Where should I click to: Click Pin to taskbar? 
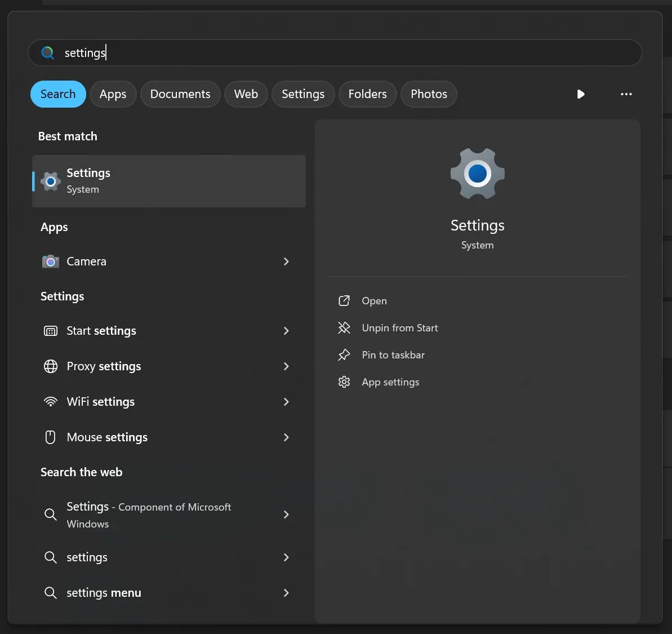tap(393, 355)
